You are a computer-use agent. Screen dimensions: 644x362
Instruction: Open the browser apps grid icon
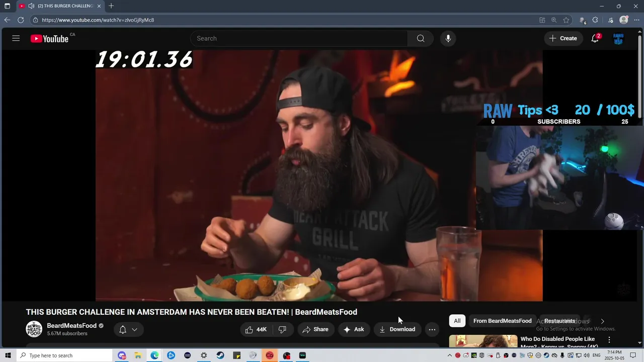tap(542, 20)
